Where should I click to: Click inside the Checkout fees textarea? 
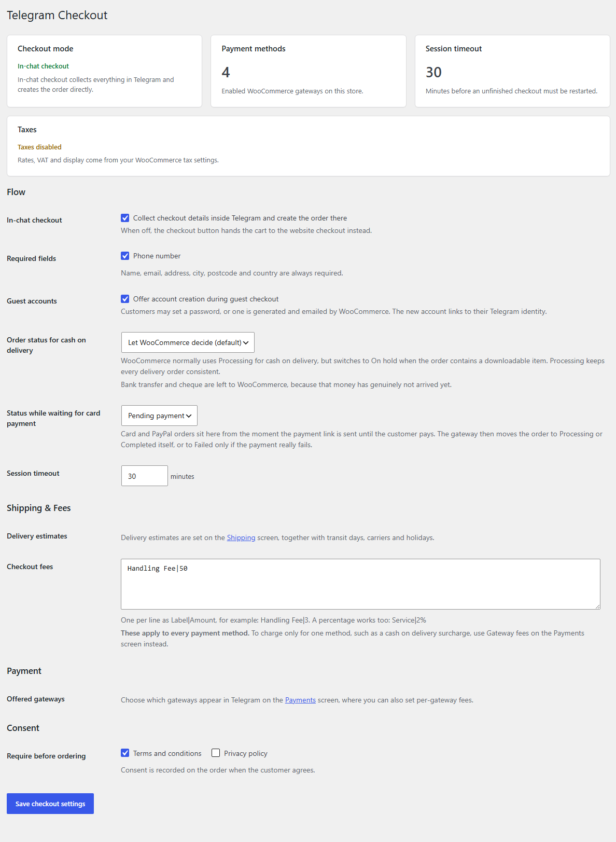coord(360,584)
